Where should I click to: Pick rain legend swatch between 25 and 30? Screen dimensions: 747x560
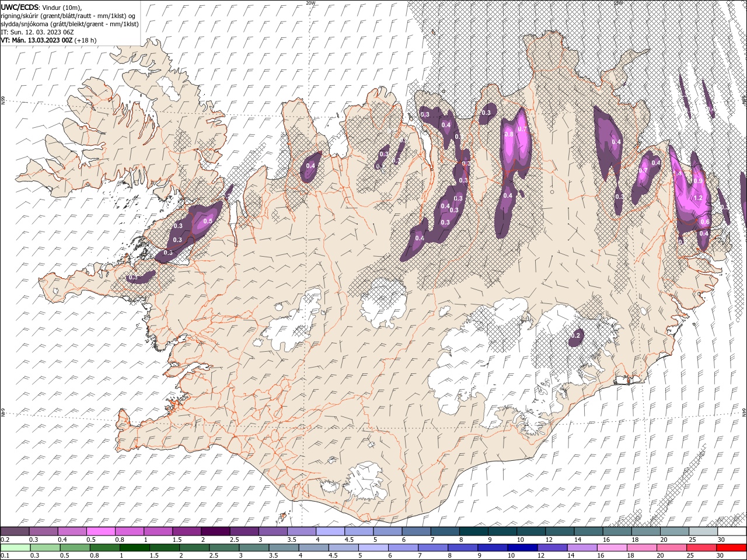[701, 548]
